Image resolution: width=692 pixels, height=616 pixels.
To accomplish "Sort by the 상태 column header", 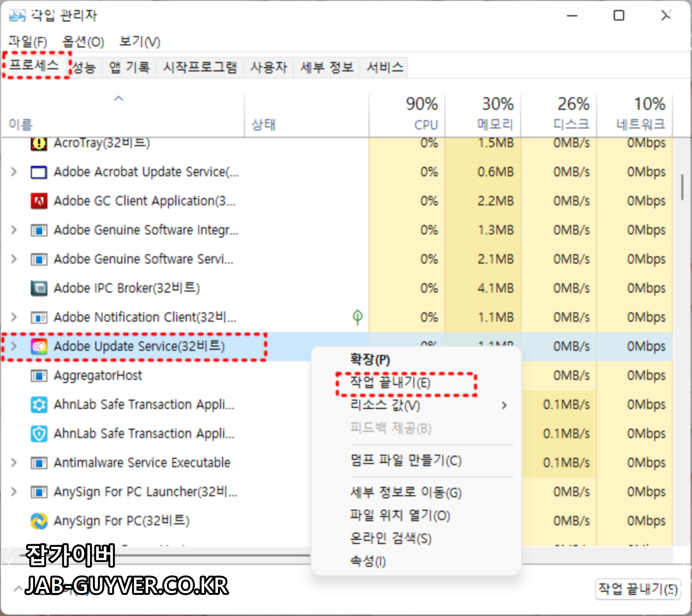I will (306, 115).
